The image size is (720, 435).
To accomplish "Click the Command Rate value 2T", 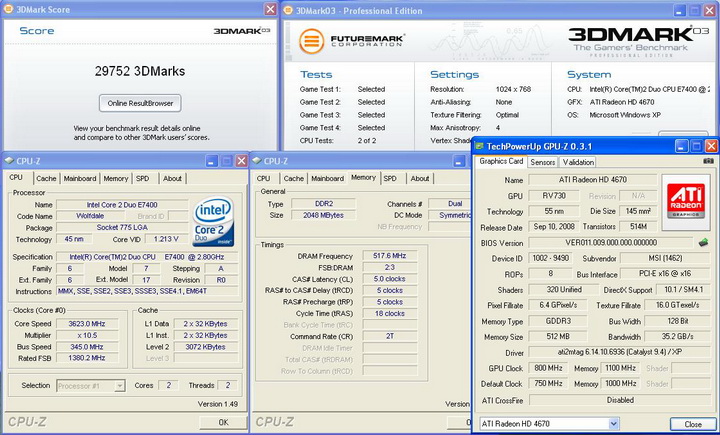I will (389, 336).
